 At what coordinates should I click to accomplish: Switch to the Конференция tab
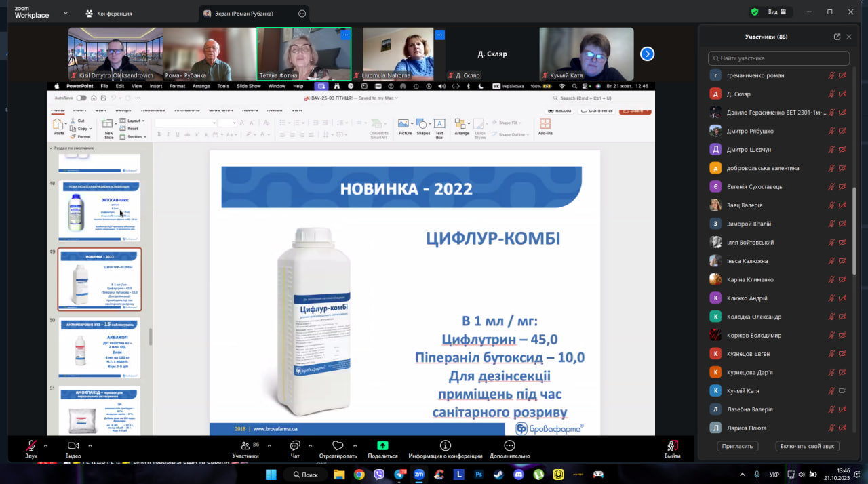tap(108, 14)
